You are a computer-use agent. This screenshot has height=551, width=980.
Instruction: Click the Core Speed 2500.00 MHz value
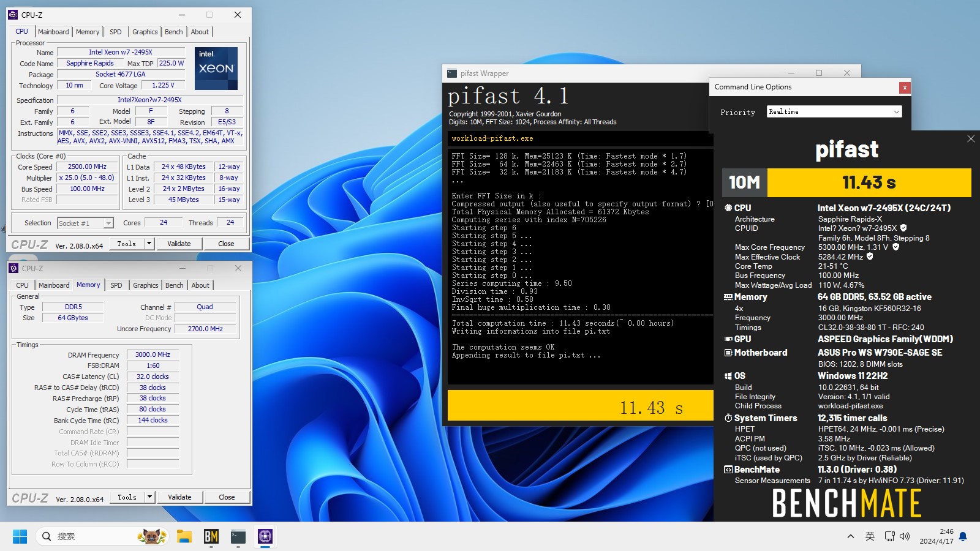(x=88, y=167)
